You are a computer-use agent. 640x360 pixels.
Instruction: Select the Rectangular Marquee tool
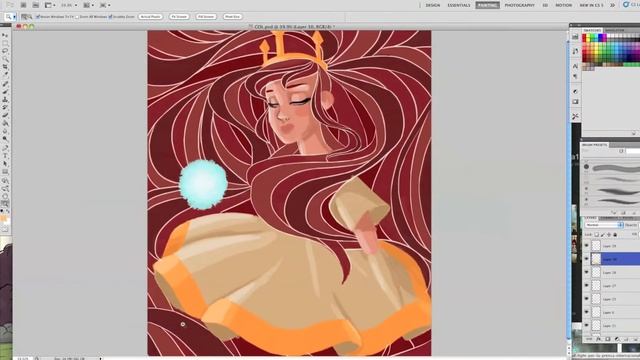tap(5, 43)
